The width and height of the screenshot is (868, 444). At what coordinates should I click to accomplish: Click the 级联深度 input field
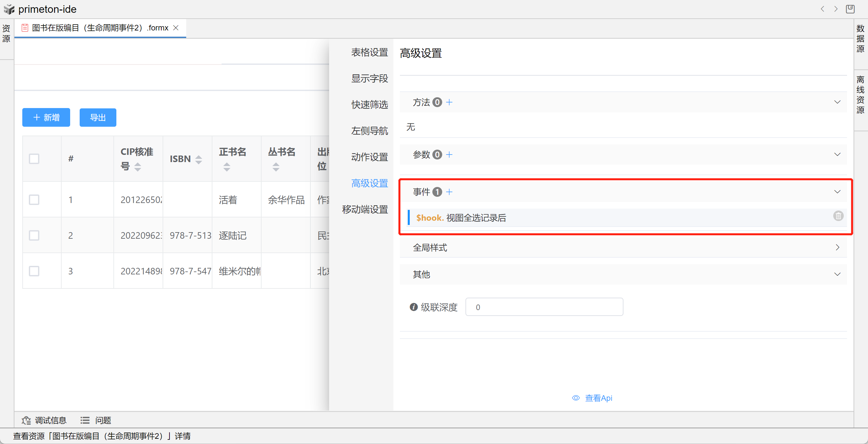(x=544, y=307)
